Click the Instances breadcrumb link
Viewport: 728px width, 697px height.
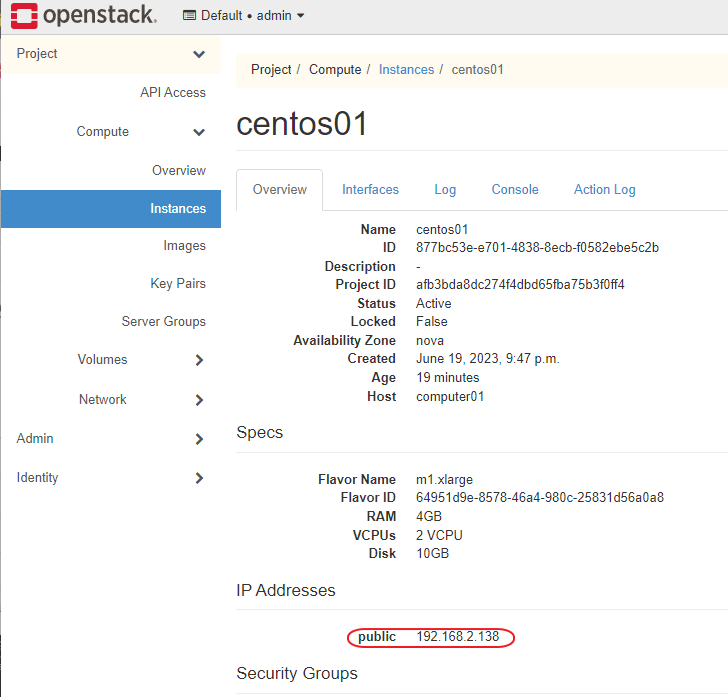[406, 70]
